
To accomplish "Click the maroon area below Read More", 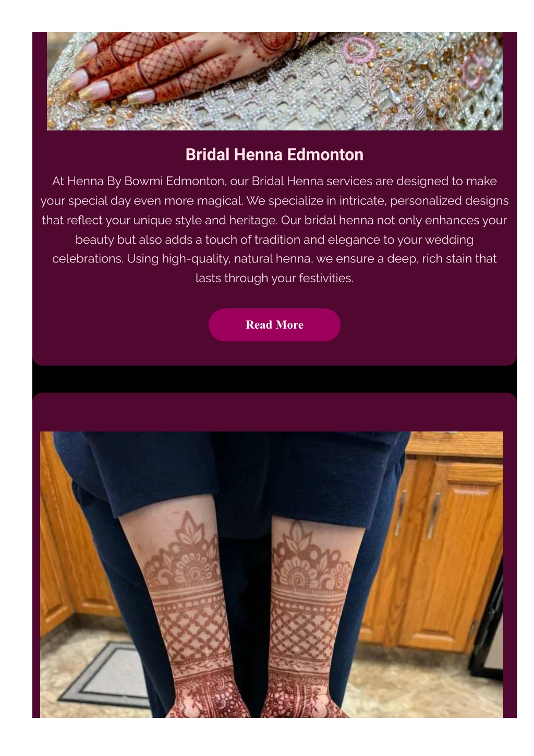I will tap(274, 353).
